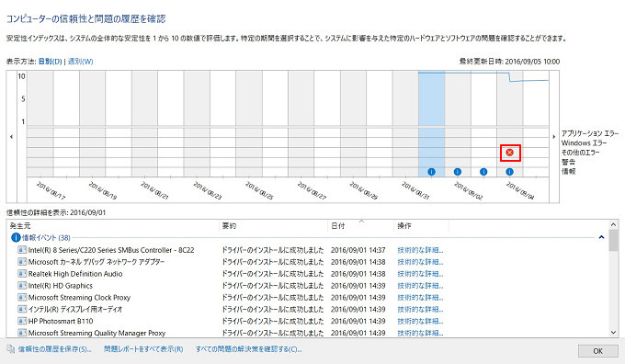This screenshot has width=625, height=364.
Task: Click the driver icon for インテル(R) ディスプレイ用オーディオ
Action: (22, 309)
